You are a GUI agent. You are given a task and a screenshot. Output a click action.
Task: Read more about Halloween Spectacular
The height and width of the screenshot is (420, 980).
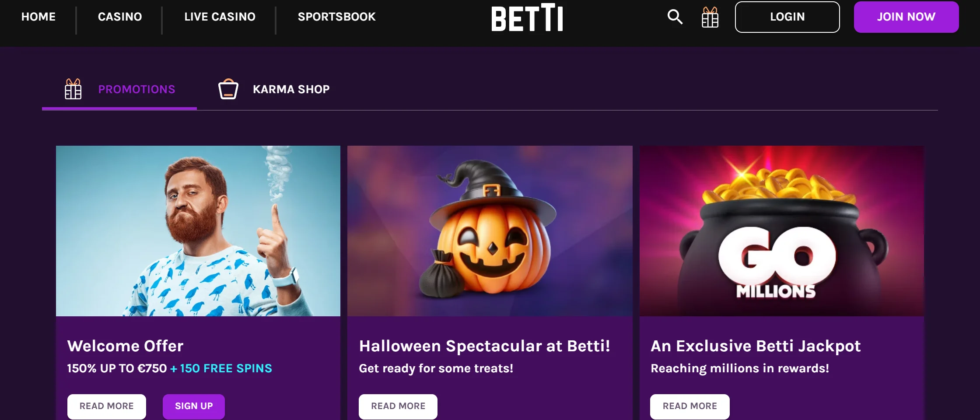tap(398, 406)
